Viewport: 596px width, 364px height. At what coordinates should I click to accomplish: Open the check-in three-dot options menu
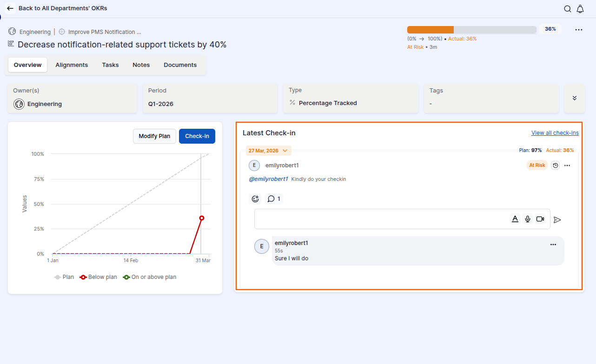pyautogui.click(x=567, y=165)
